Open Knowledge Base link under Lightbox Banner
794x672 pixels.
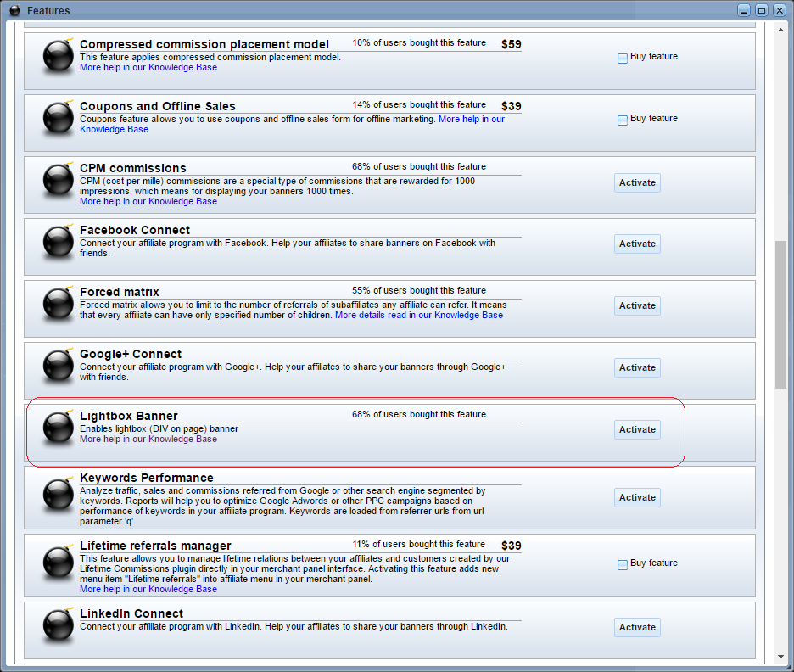(x=148, y=439)
